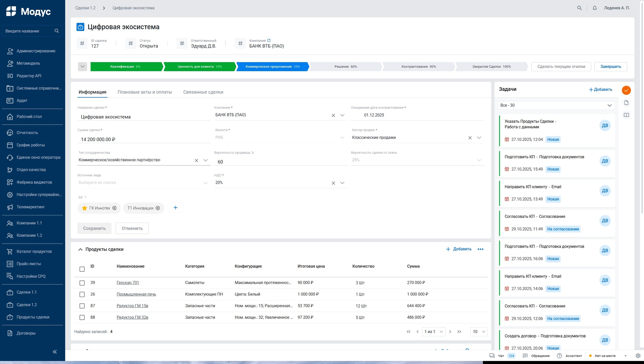Open the company external link icon
This screenshot has height=364, width=644.
(x=269, y=40)
